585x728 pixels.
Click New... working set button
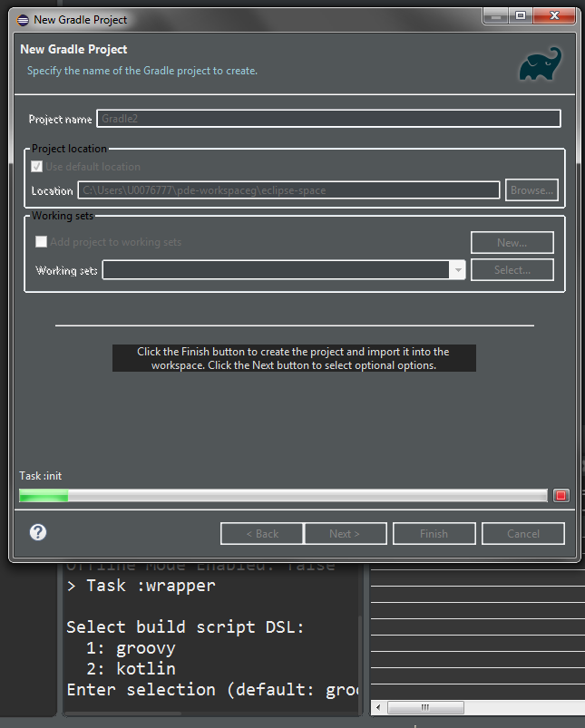click(512, 242)
